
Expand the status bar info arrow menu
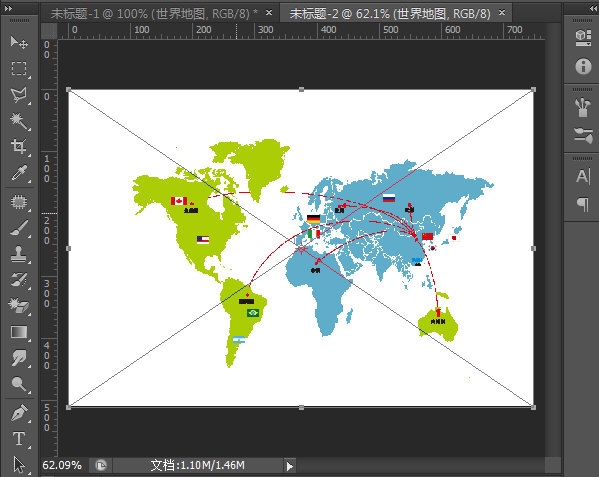tap(290, 466)
